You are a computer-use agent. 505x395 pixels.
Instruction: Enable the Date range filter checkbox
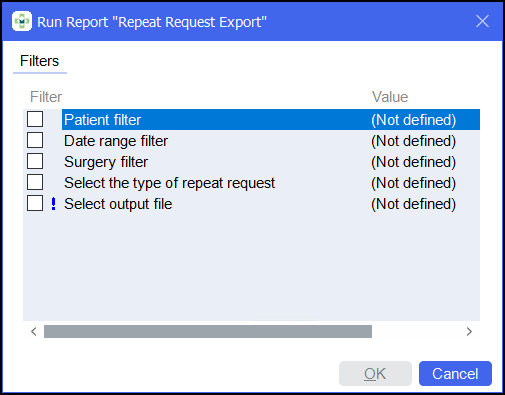point(35,140)
